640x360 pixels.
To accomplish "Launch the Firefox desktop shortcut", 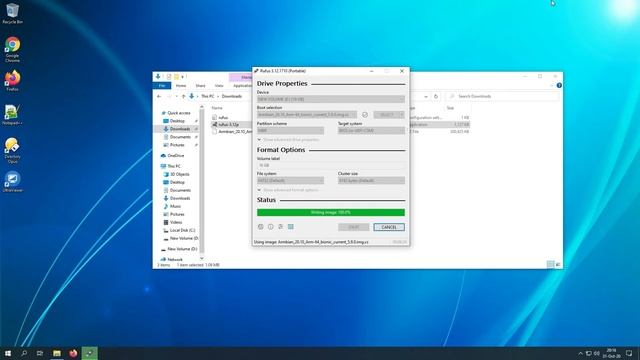I will coord(12,80).
